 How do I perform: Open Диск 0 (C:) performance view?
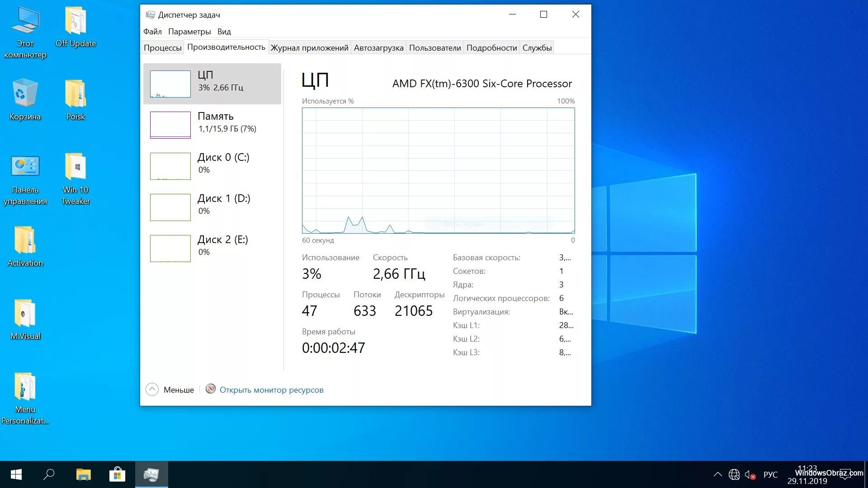pos(170,166)
